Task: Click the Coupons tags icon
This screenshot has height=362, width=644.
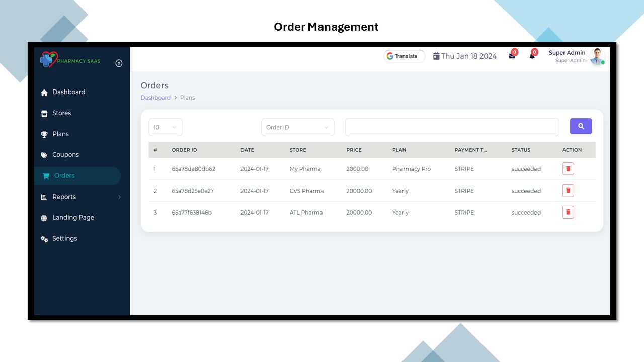Action: pyautogui.click(x=44, y=155)
